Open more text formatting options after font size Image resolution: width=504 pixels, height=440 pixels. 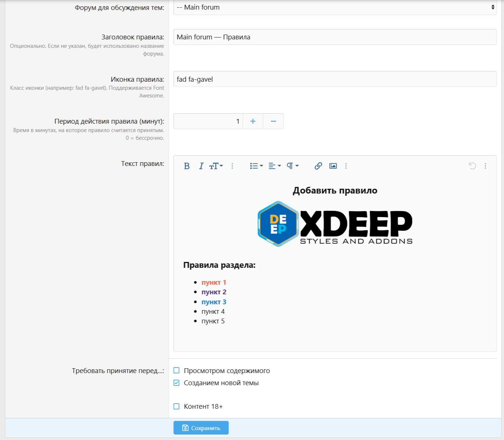(x=232, y=166)
